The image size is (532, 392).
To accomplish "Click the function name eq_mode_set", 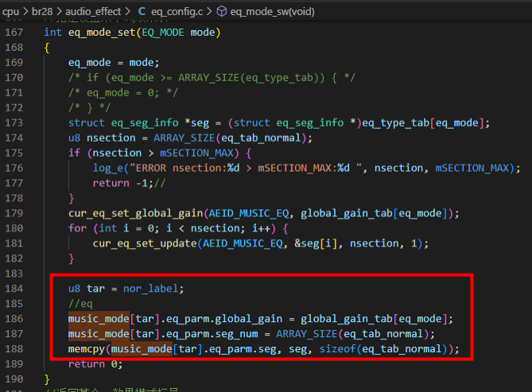I will pyautogui.click(x=102, y=33).
